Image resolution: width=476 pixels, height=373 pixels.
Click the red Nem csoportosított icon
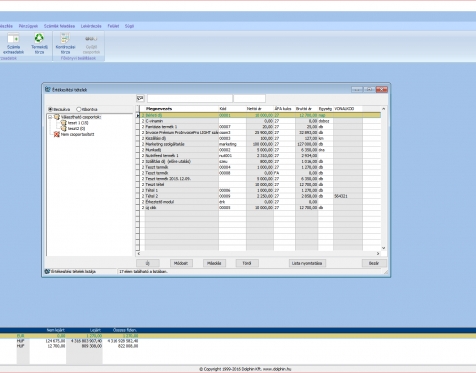57,134
